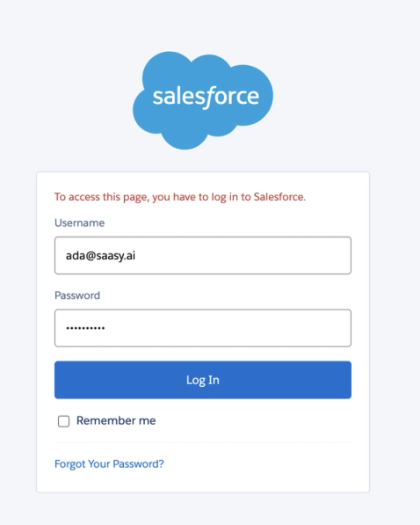The width and height of the screenshot is (420, 525).
Task: Place cursor in ada@saasy.ai username text
Action: 100,256
